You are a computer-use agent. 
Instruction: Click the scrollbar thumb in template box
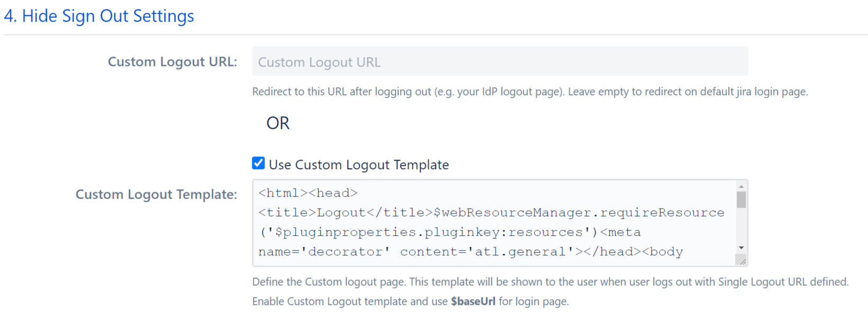(x=741, y=200)
